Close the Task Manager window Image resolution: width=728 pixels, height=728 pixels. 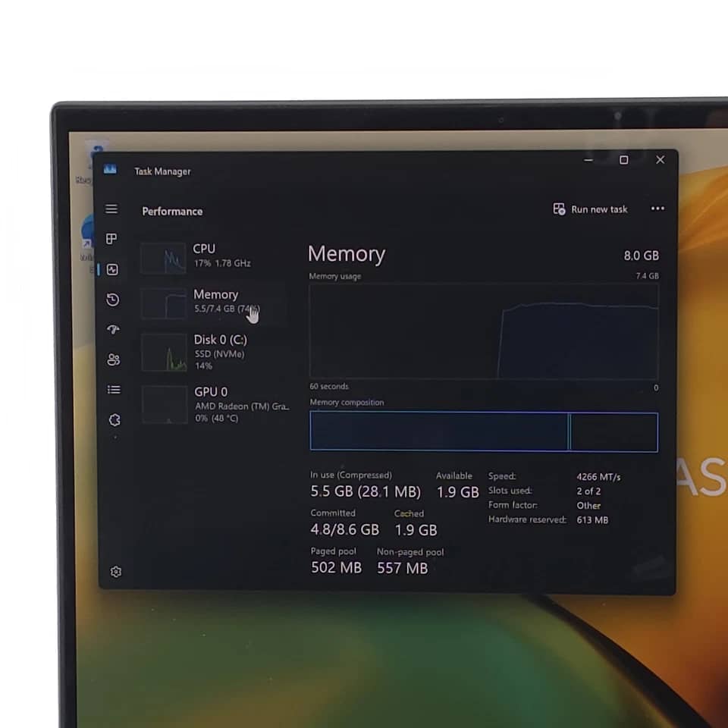660,160
